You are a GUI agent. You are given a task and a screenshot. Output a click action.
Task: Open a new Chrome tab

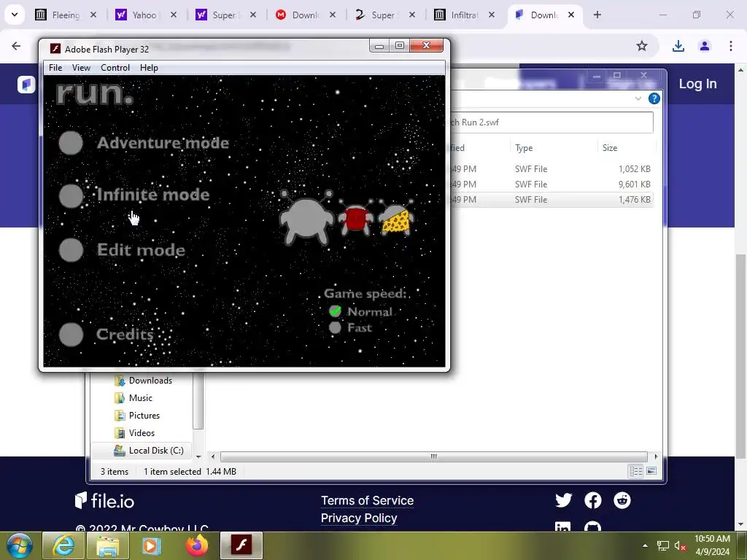tap(597, 15)
